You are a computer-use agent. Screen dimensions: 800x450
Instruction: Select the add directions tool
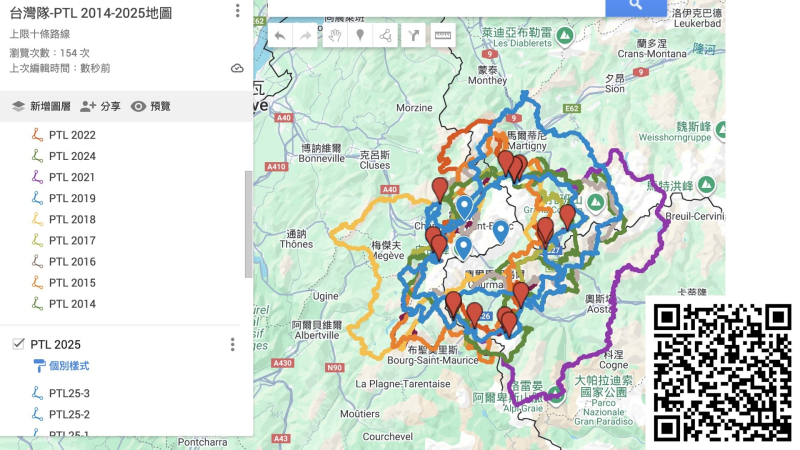(413, 35)
